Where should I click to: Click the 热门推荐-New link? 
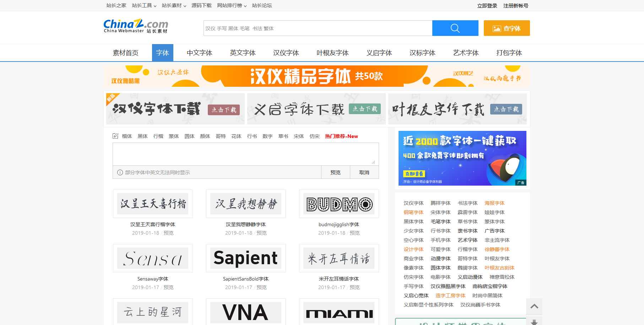point(341,136)
